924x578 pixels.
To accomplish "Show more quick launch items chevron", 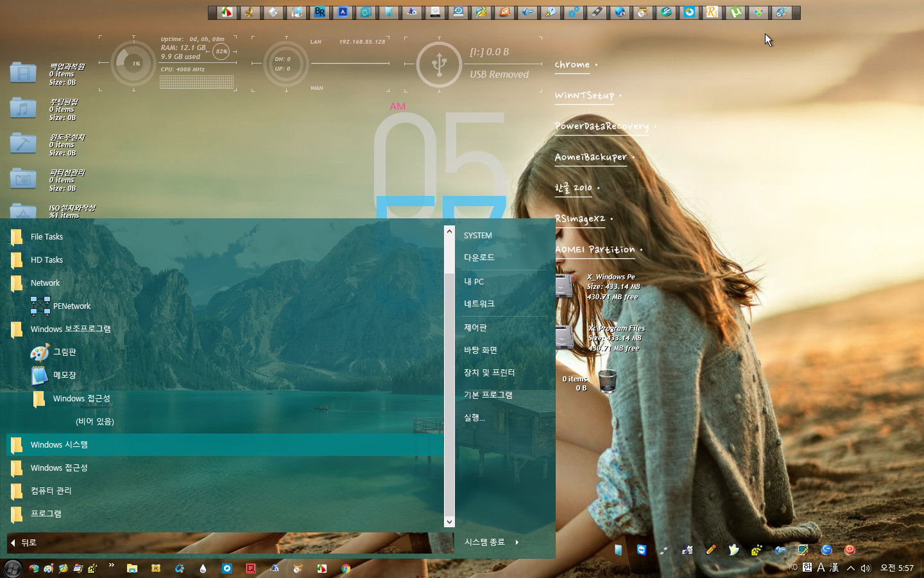I will pyautogui.click(x=112, y=565).
